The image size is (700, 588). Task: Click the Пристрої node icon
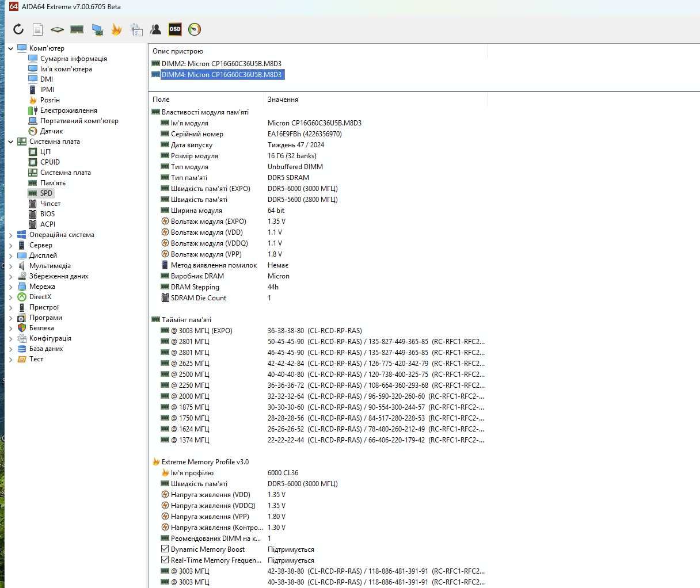[22, 307]
